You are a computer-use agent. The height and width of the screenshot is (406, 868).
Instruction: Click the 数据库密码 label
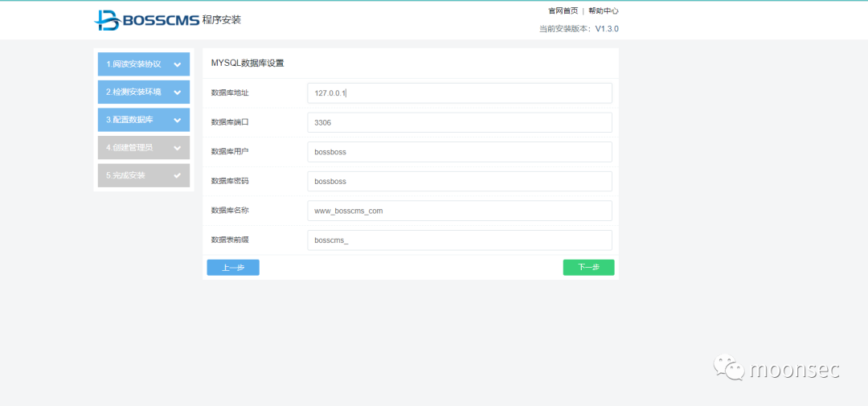(230, 181)
